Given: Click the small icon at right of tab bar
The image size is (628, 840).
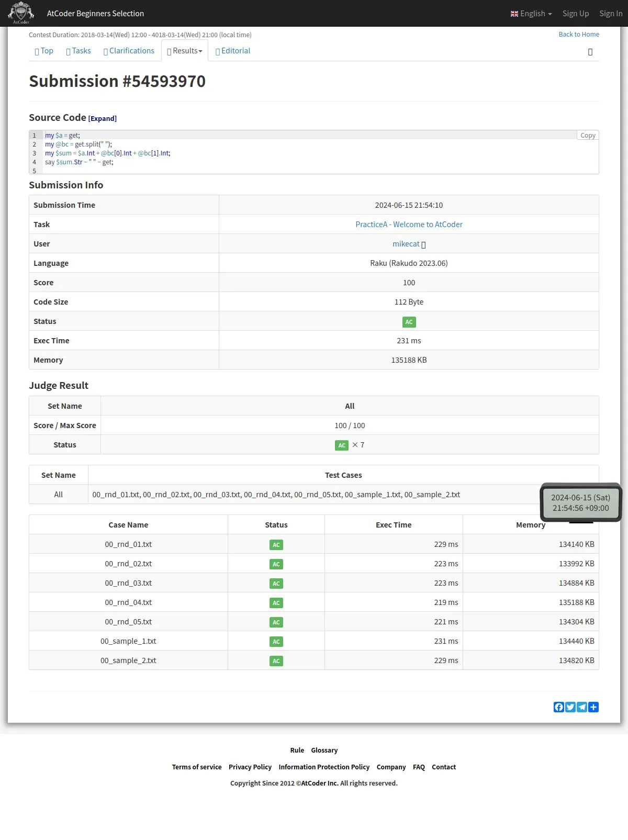Looking at the screenshot, I should click(590, 52).
